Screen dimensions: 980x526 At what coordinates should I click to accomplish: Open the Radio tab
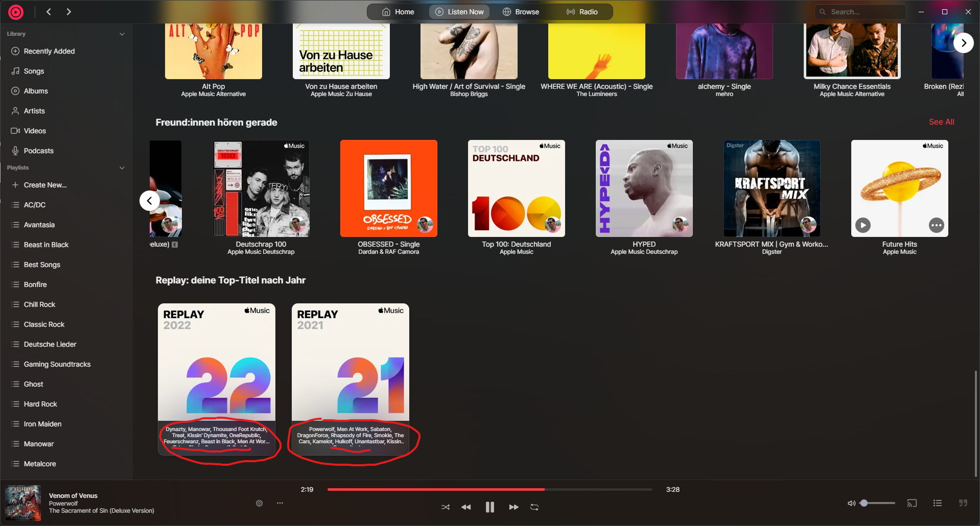[x=582, y=11]
